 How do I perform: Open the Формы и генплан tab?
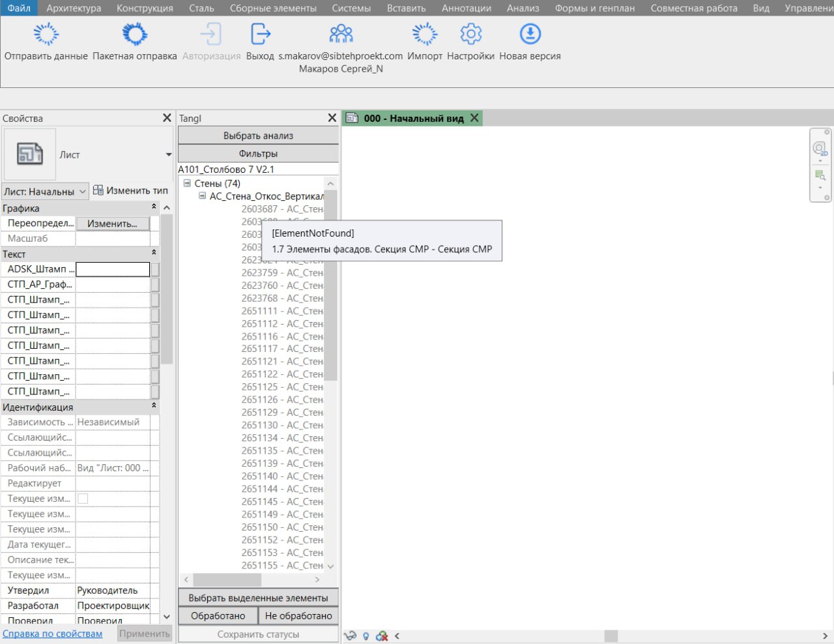coord(595,8)
